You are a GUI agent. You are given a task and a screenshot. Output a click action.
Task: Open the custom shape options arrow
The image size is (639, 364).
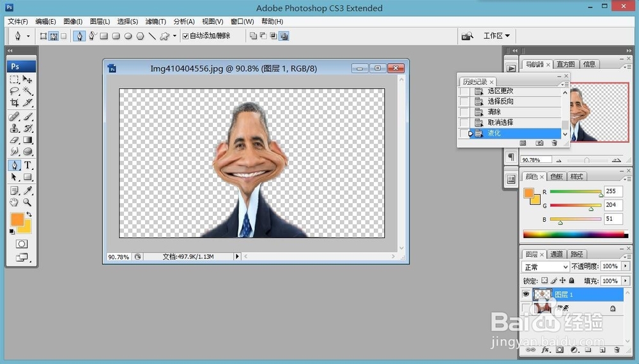click(x=175, y=36)
